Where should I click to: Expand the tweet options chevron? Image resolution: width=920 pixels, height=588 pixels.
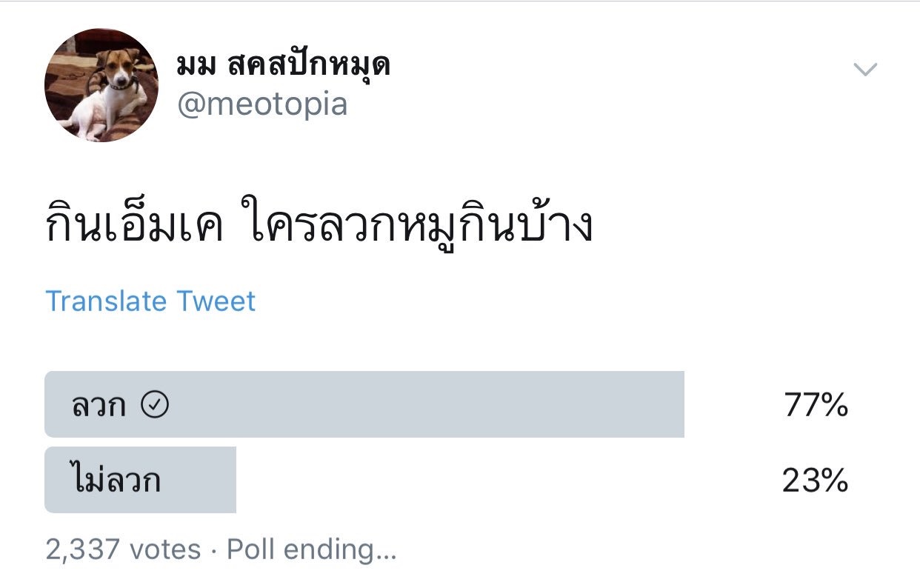click(x=864, y=70)
